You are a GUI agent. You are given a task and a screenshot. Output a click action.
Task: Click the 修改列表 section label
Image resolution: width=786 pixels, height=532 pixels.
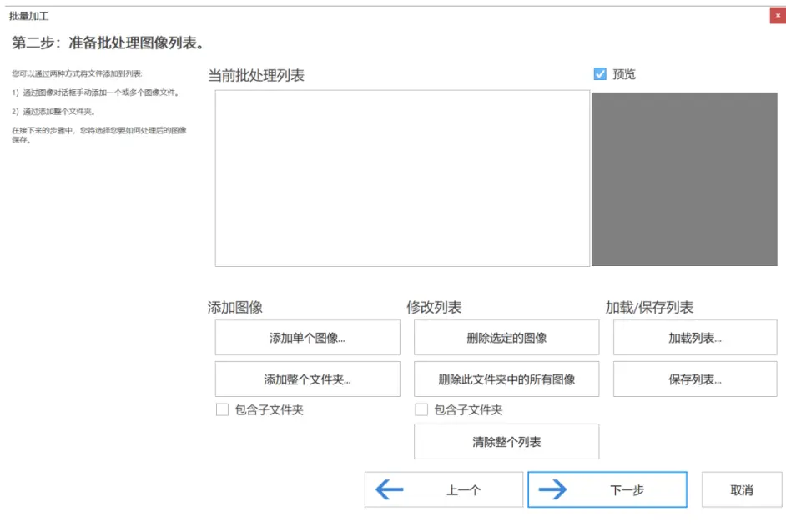tap(434, 307)
